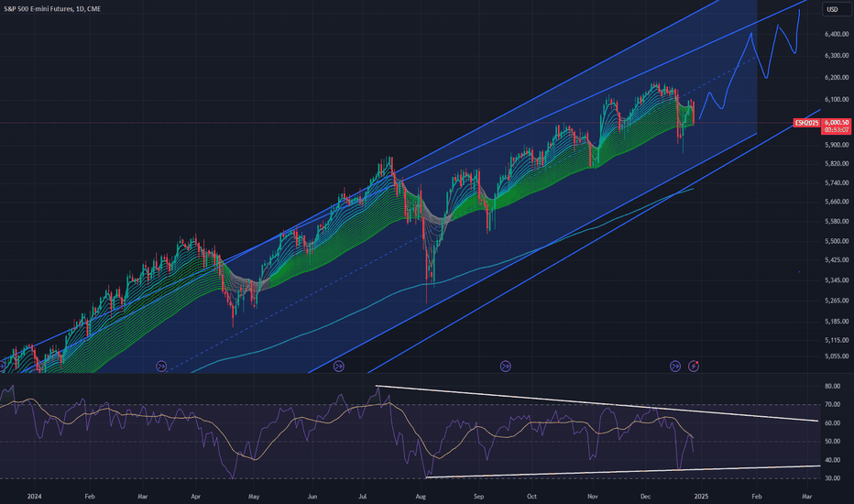This screenshot has height=504, width=854.
Task: Select the ESH2025 symbol price tag
Action: 806,123
